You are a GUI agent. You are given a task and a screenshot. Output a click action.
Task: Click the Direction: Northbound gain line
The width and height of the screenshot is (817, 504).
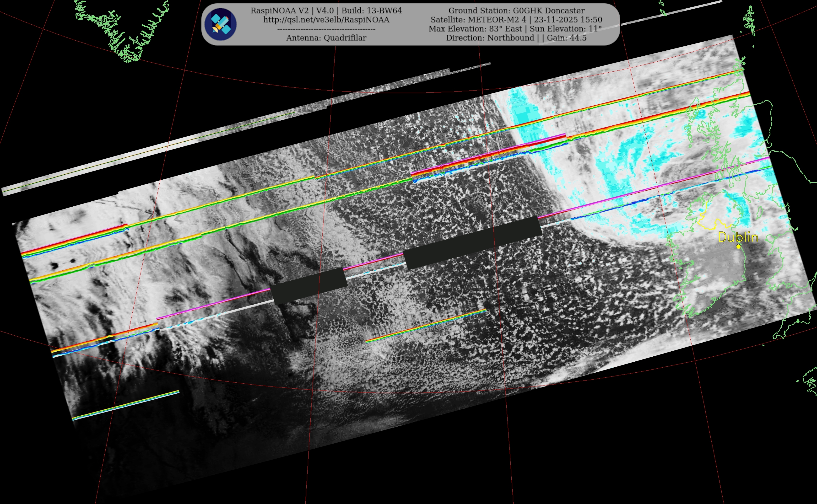click(516, 38)
